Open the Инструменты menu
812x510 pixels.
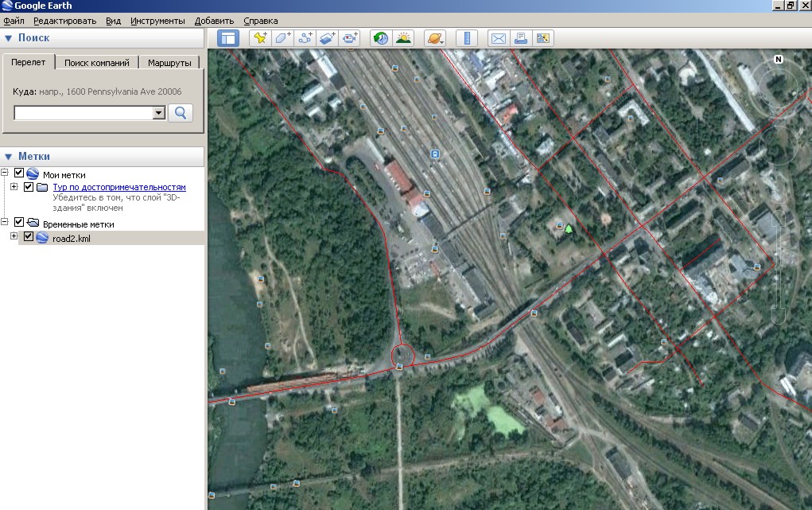coord(157,20)
